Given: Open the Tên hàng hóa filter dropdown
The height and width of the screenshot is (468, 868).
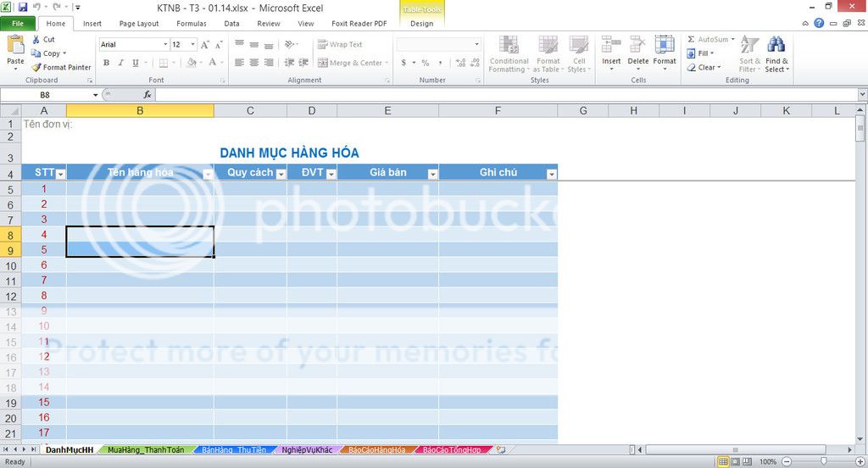Looking at the screenshot, I should [208, 174].
